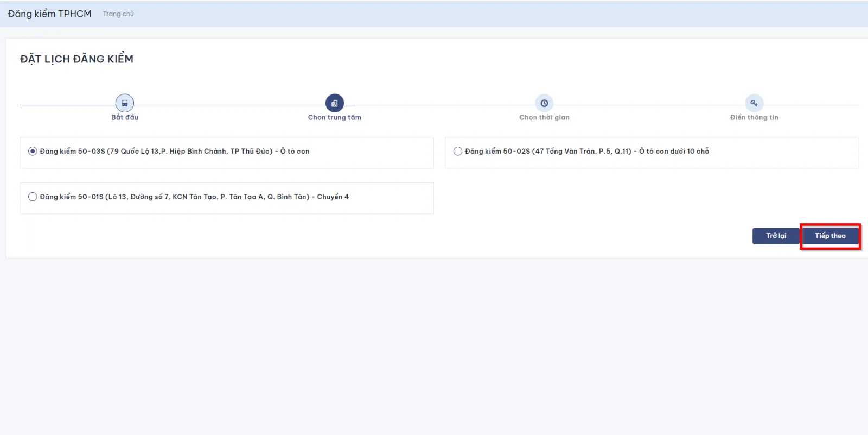Click the Đăng kiểm TPHCM site title

49,14
